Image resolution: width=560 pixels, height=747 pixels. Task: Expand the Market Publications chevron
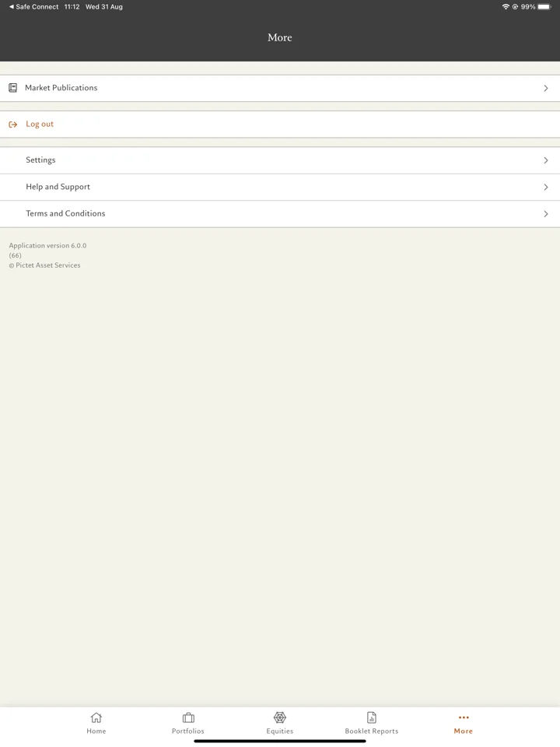(546, 88)
